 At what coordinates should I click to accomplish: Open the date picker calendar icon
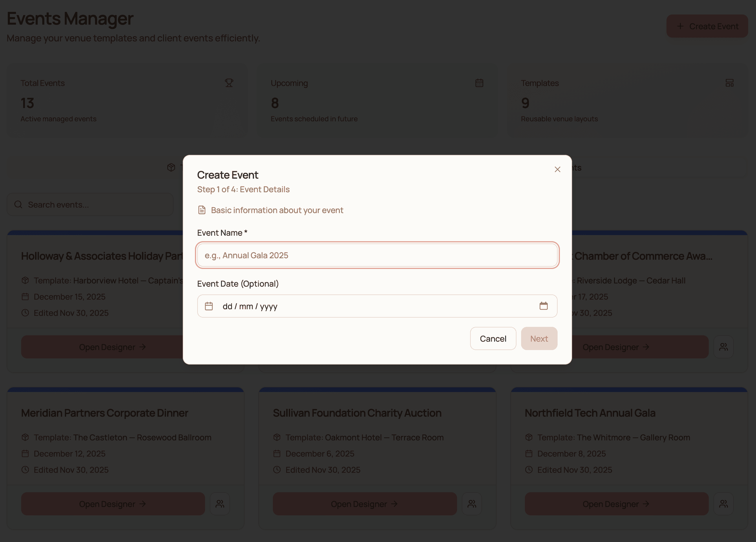click(544, 306)
